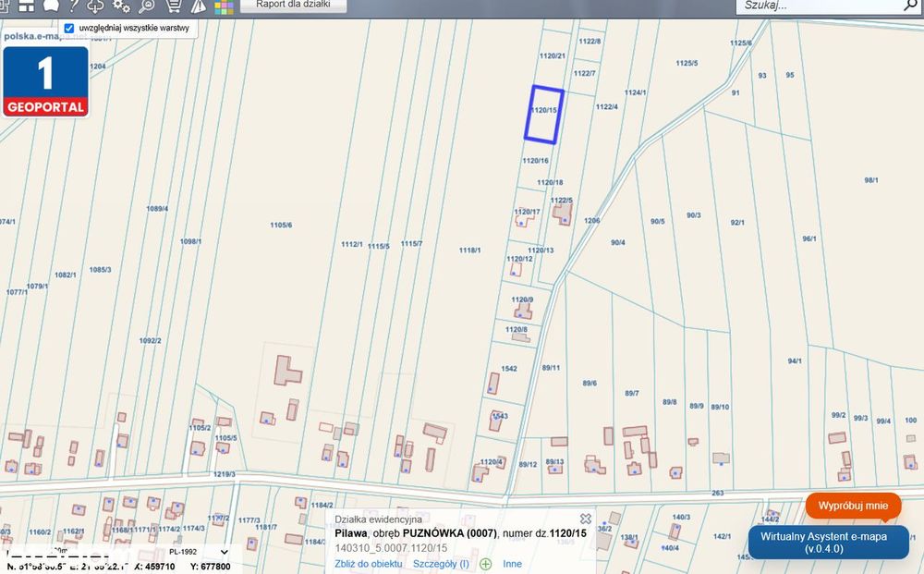Click parcel label 1098/1
The height and width of the screenshot is (574, 924).
pos(190,241)
